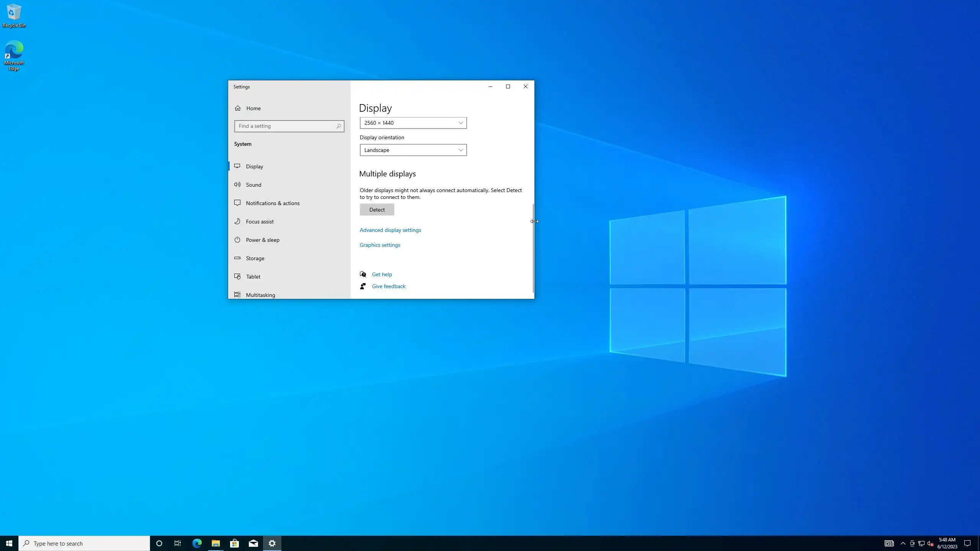Expand the Landscape orientation dropdown
The height and width of the screenshot is (551, 980).
(x=413, y=150)
